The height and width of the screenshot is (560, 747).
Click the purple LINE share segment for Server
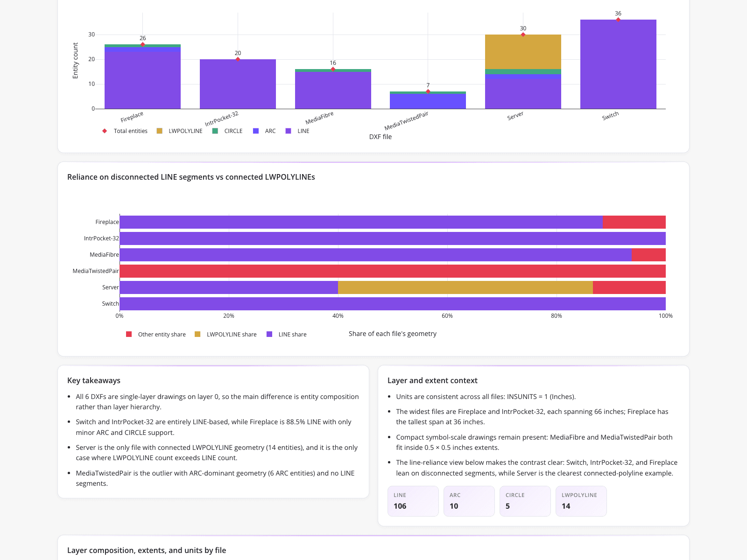[x=229, y=287]
